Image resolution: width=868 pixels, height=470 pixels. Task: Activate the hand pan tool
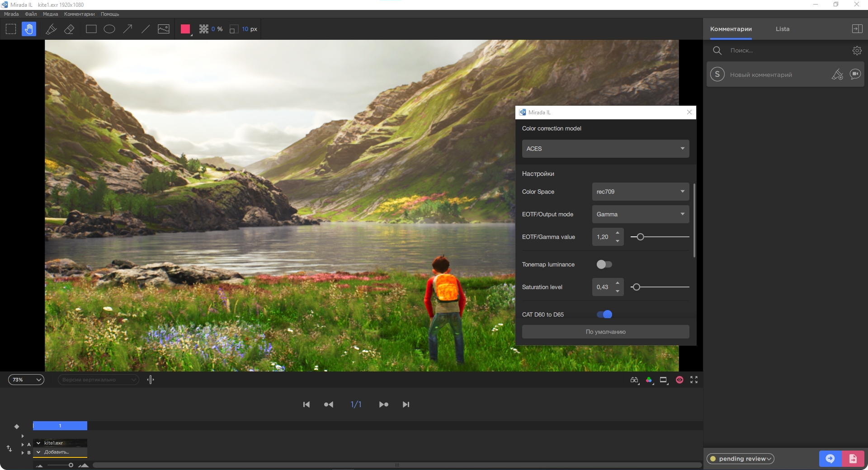click(x=29, y=29)
